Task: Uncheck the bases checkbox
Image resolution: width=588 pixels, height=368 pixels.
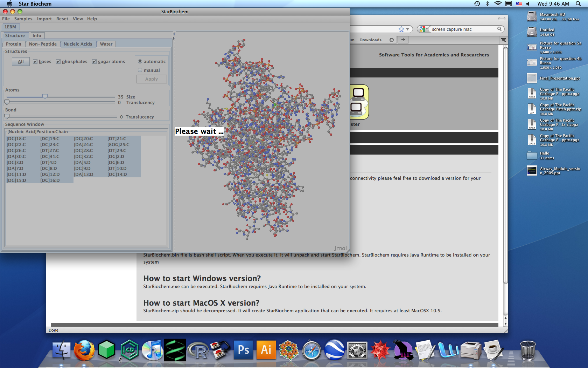Action: click(35, 62)
